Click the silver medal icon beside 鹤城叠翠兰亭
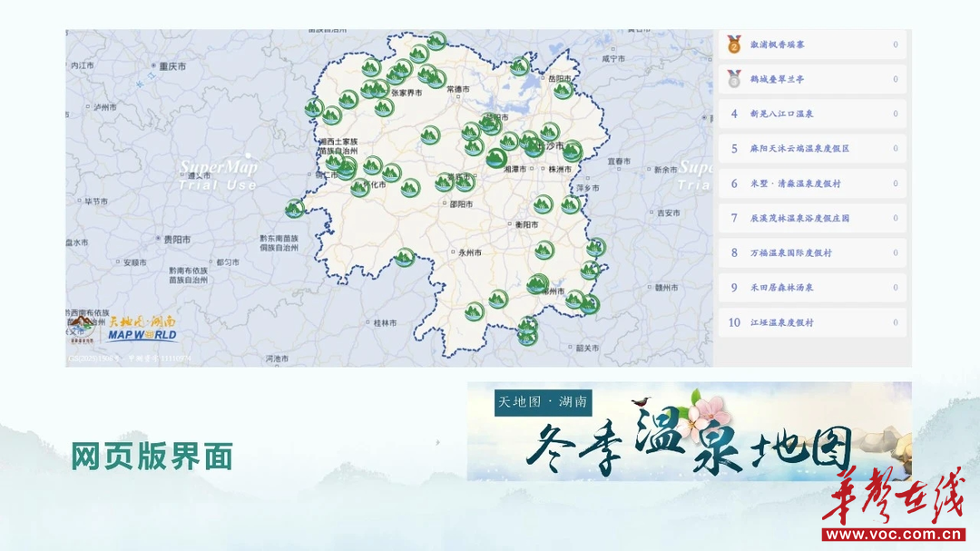This screenshot has height=551, width=980. pyautogui.click(x=734, y=79)
